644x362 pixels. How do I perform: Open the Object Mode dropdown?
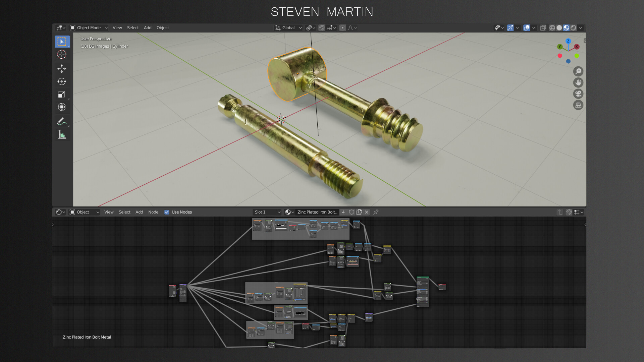[89, 28]
